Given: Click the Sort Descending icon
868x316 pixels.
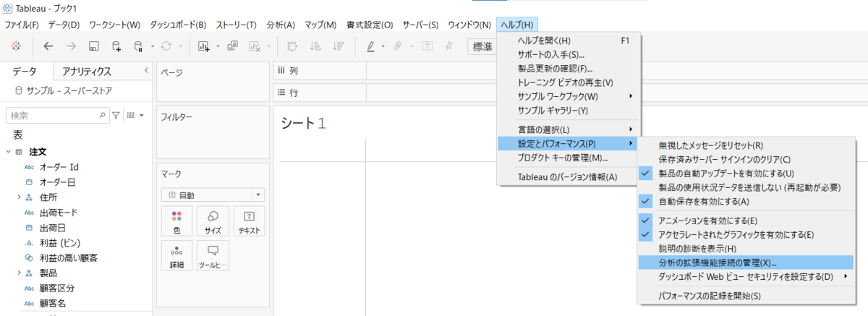Looking at the screenshot, I should [x=338, y=46].
